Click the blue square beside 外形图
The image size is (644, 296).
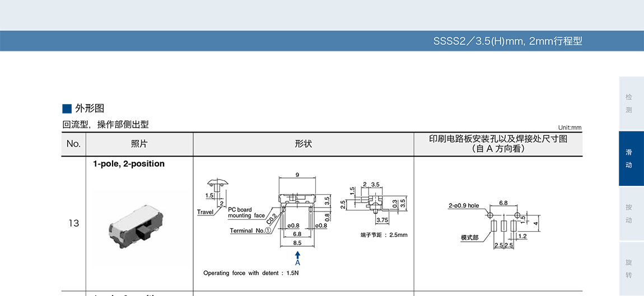(x=67, y=109)
